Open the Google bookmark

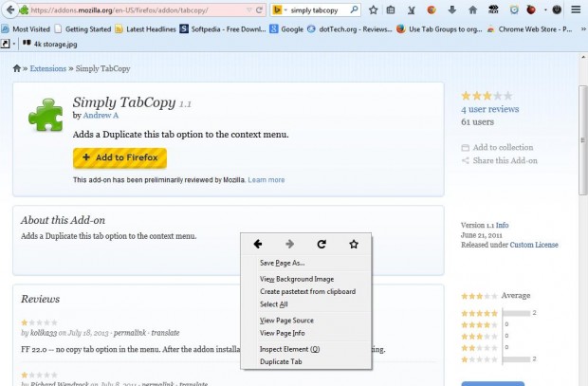click(286, 28)
